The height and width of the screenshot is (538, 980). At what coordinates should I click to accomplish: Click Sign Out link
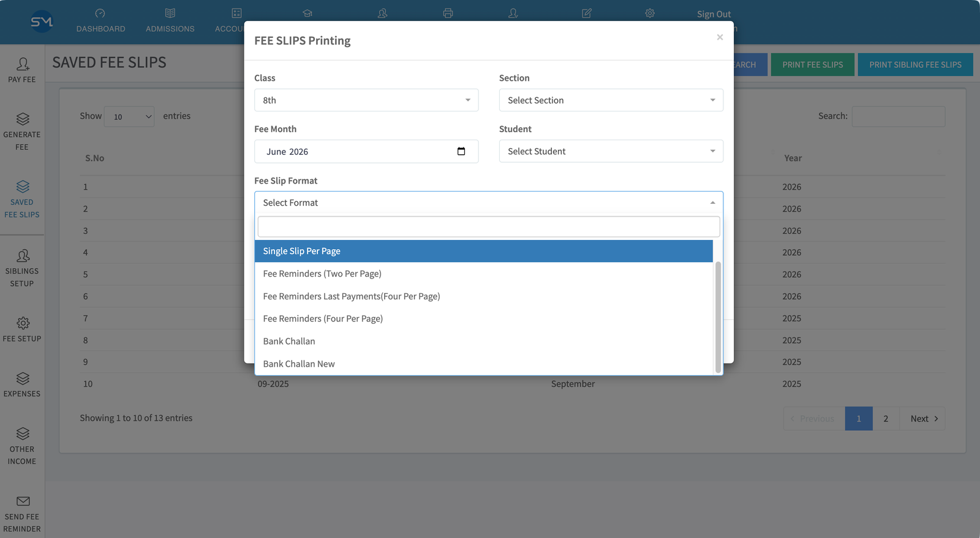coord(714,14)
